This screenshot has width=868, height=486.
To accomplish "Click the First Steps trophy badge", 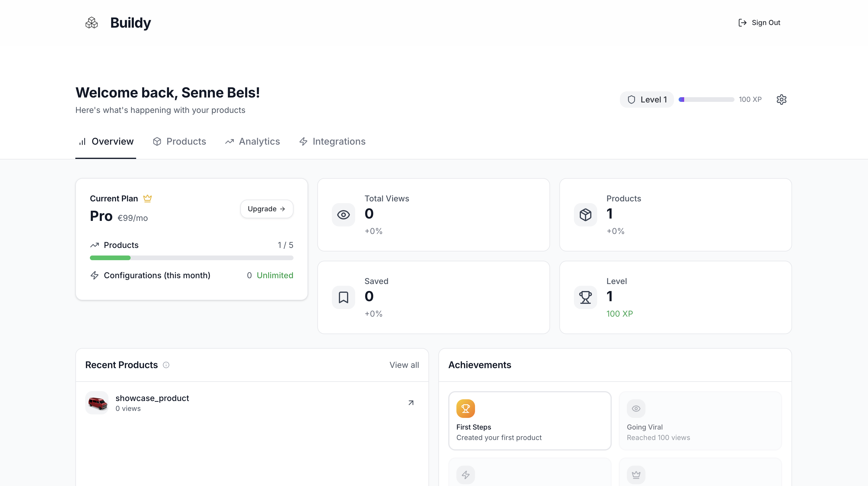I will point(465,409).
